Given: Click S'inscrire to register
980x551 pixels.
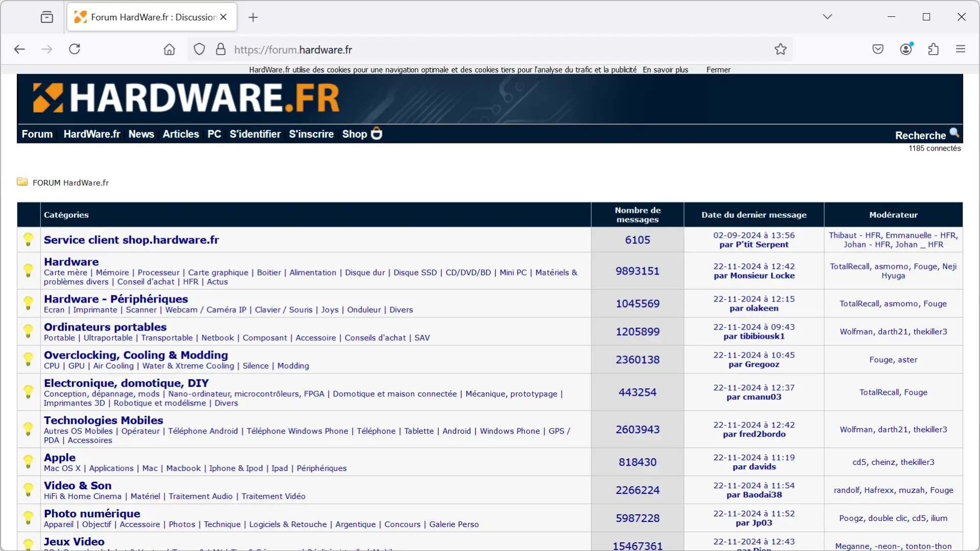Looking at the screenshot, I should pos(311,134).
